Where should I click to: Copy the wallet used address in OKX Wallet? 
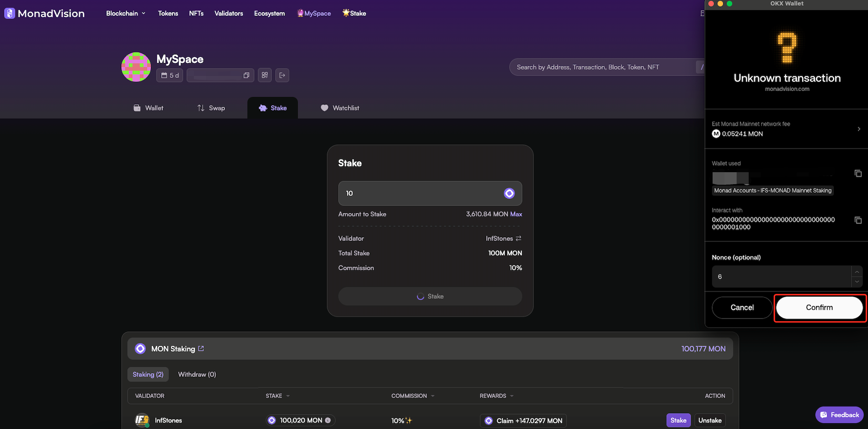pyautogui.click(x=858, y=173)
